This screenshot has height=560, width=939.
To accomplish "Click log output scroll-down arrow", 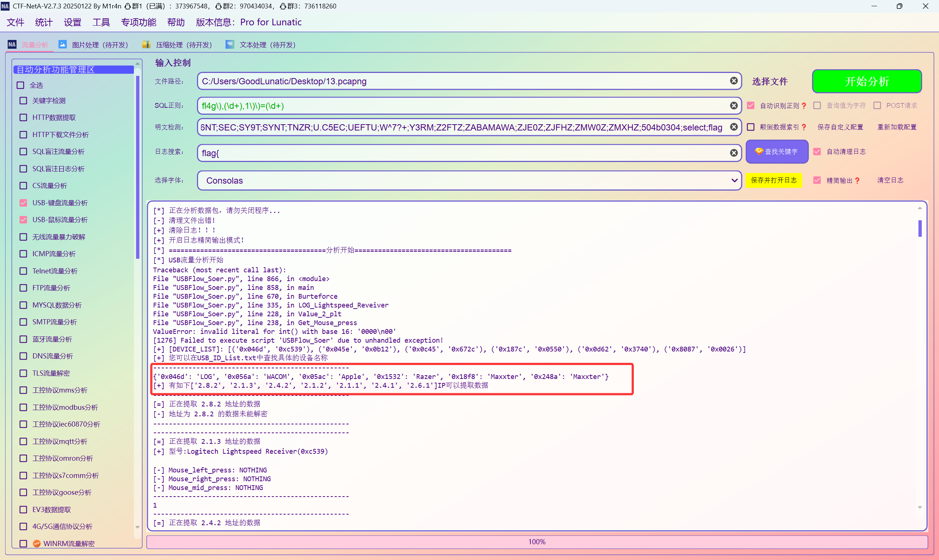I will pos(920,508).
